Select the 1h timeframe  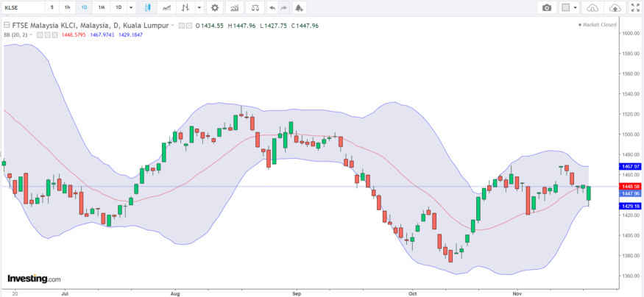(67, 7)
